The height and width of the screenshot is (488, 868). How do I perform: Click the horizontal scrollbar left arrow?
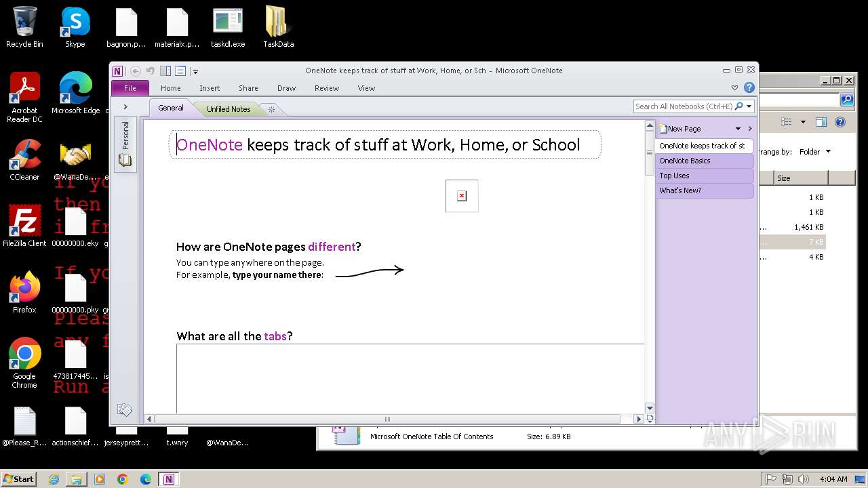coord(150,419)
